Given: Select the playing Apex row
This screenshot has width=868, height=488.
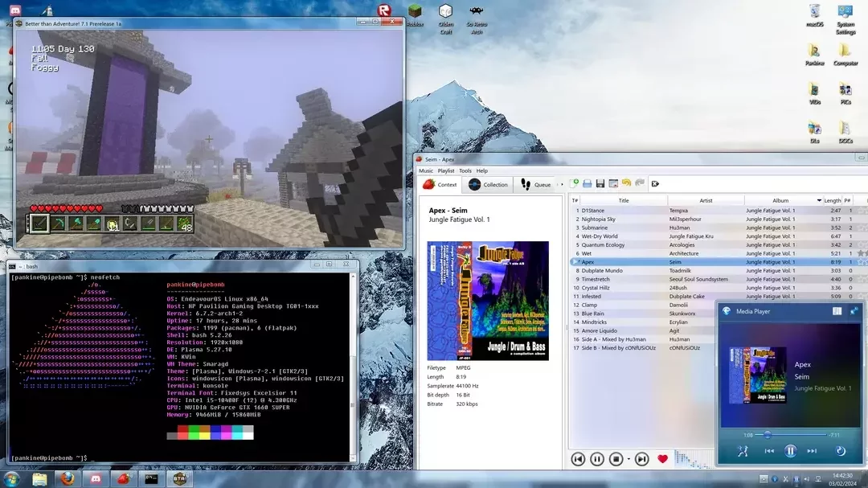Looking at the screenshot, I should point(719,262).
